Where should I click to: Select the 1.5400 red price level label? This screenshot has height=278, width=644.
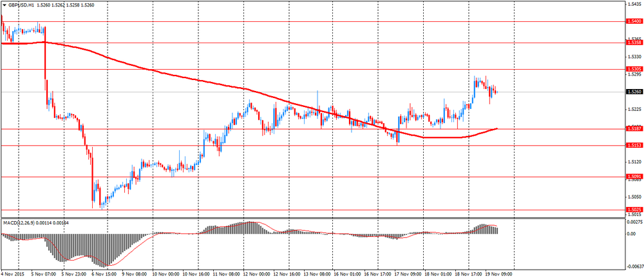633,21
